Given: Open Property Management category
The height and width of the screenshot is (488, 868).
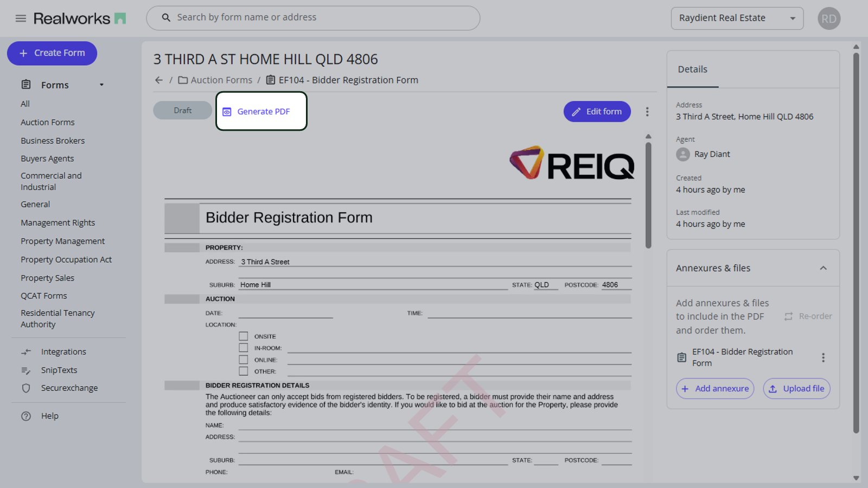Looking at the screenshot, I should (63, 242).
